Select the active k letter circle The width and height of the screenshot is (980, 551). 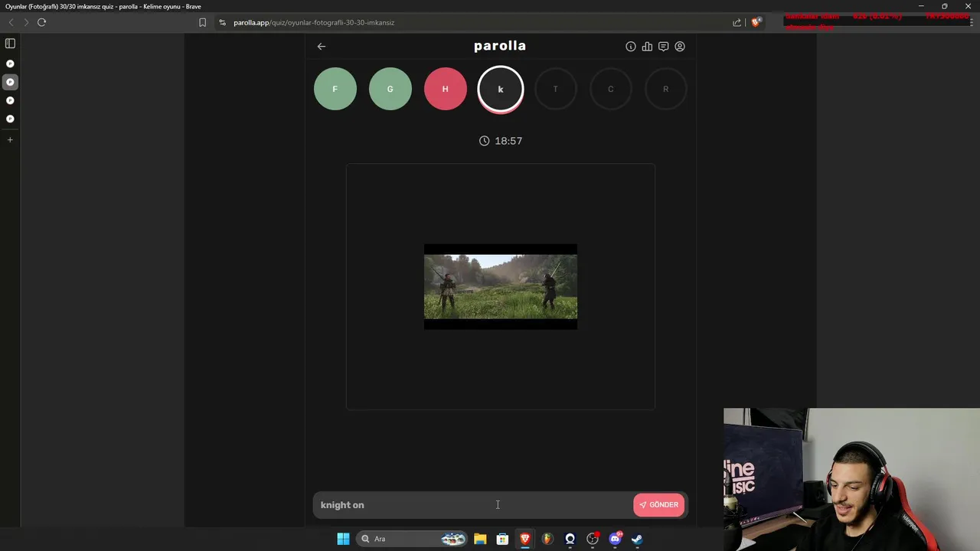501,89
